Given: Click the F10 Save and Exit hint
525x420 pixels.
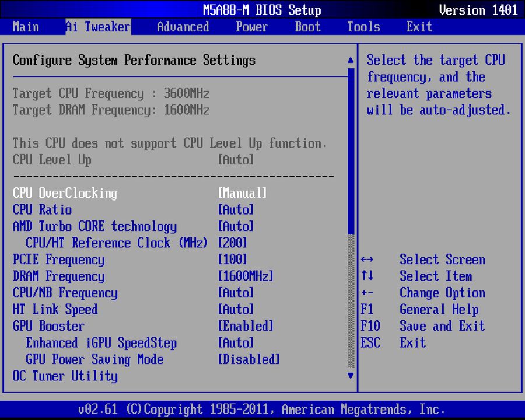Looking at the screenshot, I should point(422,326).
